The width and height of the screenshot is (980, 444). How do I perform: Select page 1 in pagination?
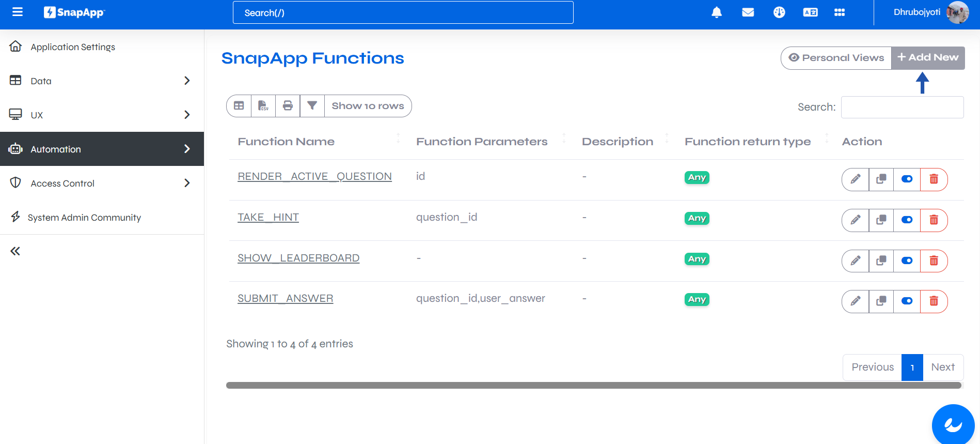point(912,368)
